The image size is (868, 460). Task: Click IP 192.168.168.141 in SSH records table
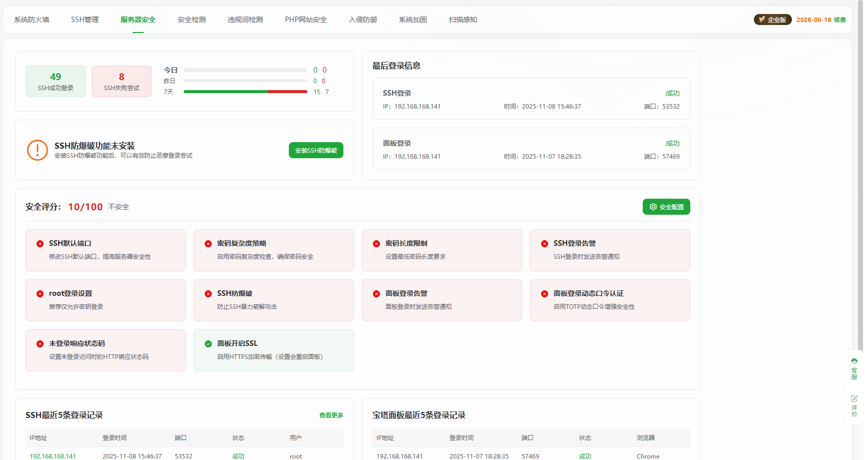tap(53, 456)
